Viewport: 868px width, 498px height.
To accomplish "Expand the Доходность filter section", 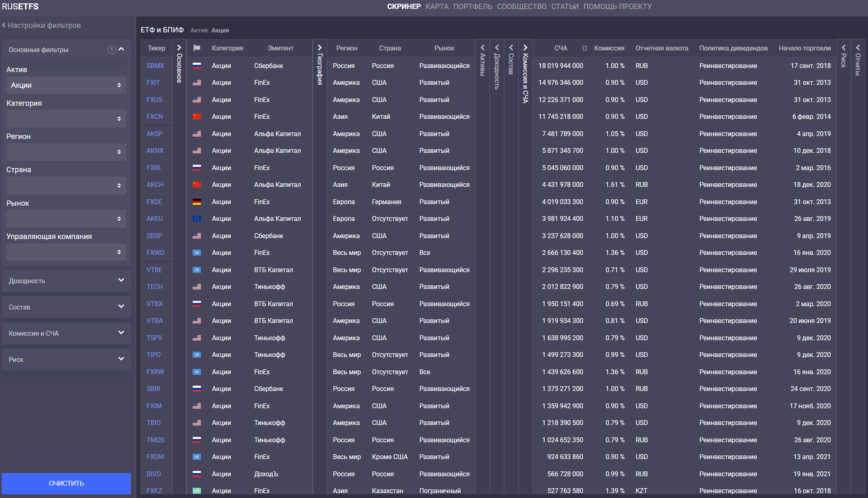I will click(66, 281).
